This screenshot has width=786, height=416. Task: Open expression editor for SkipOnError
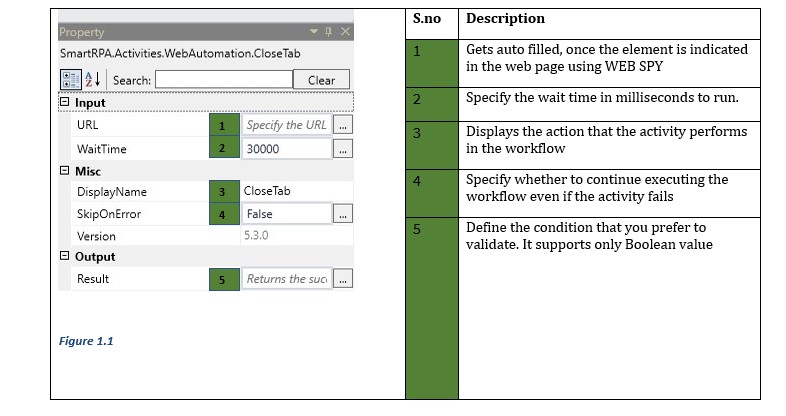coord(343,214)
